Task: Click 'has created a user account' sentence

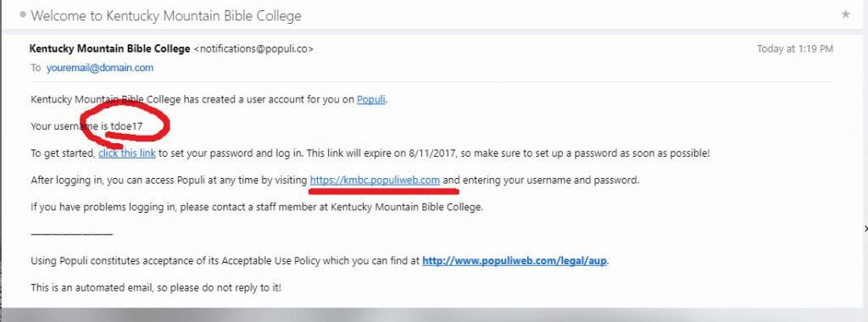Action: click(209, 100)
